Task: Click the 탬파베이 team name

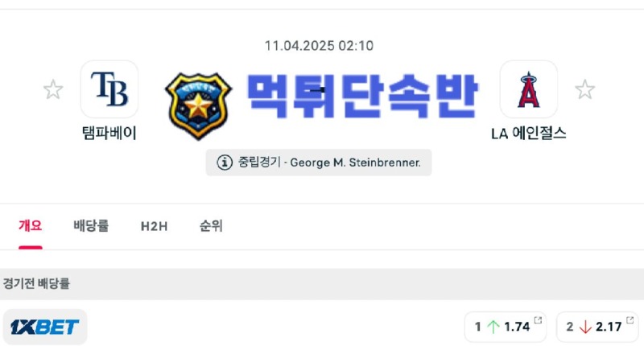Action: (x=109, y=133)
